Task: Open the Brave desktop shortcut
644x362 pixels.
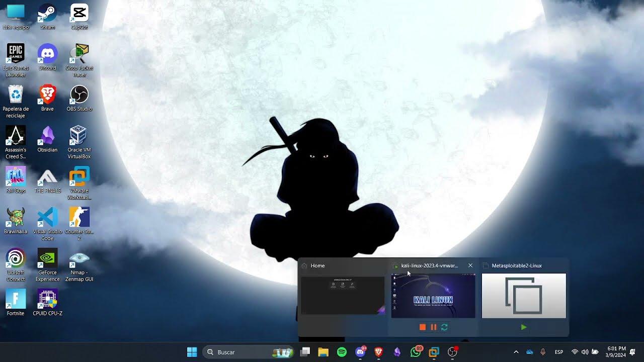Action: (x=47, y=99)
